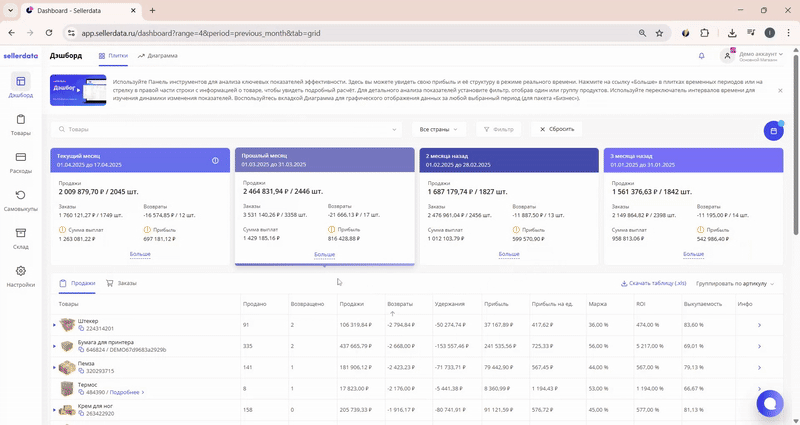Open the chat support bubble

(x=770, y=403)
